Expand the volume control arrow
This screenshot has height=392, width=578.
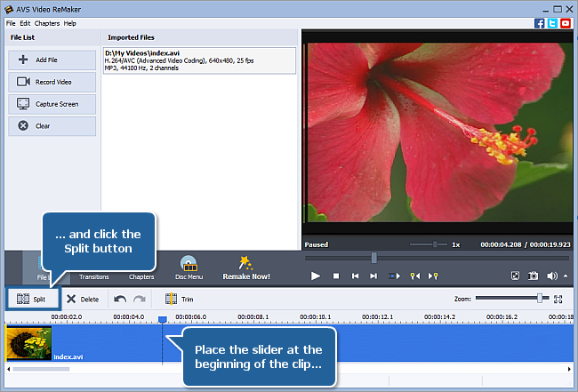pos(566,276)
